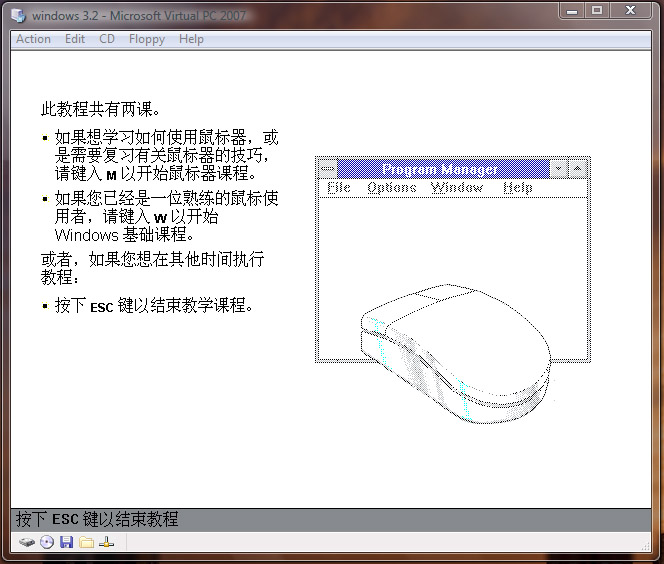
Task: Click the hard disk status icon
Action: click(x=27, y=542)
